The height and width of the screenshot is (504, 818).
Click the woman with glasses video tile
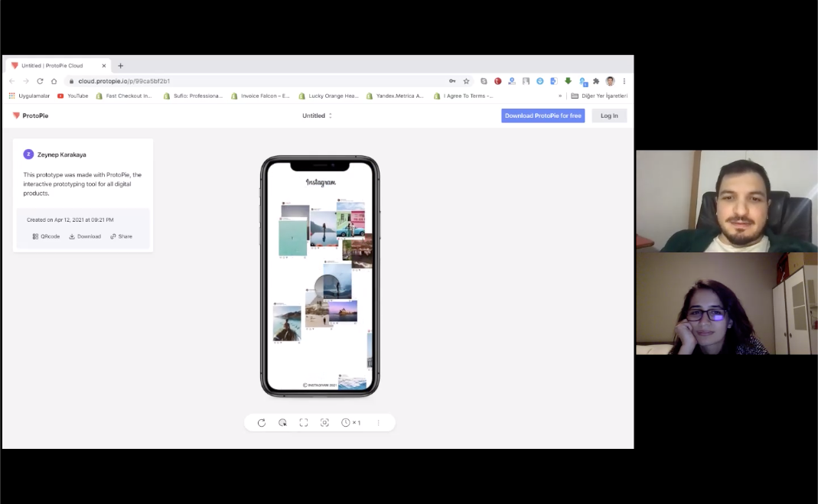click(x=727, y=304)
